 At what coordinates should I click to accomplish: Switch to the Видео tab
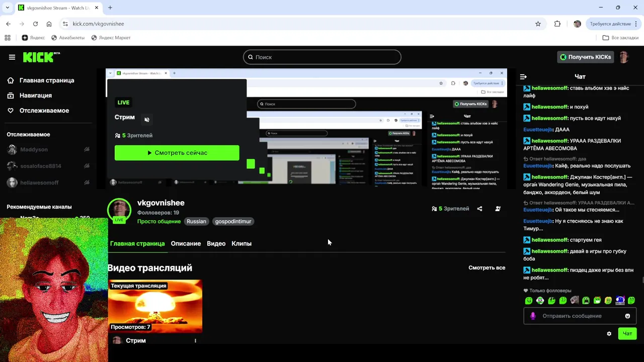point(216,243)
